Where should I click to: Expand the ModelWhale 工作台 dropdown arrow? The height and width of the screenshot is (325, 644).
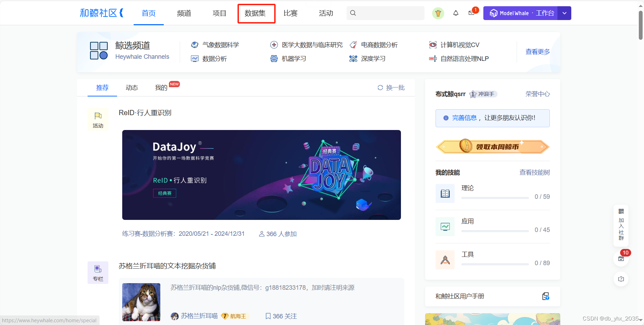(564, 13)
